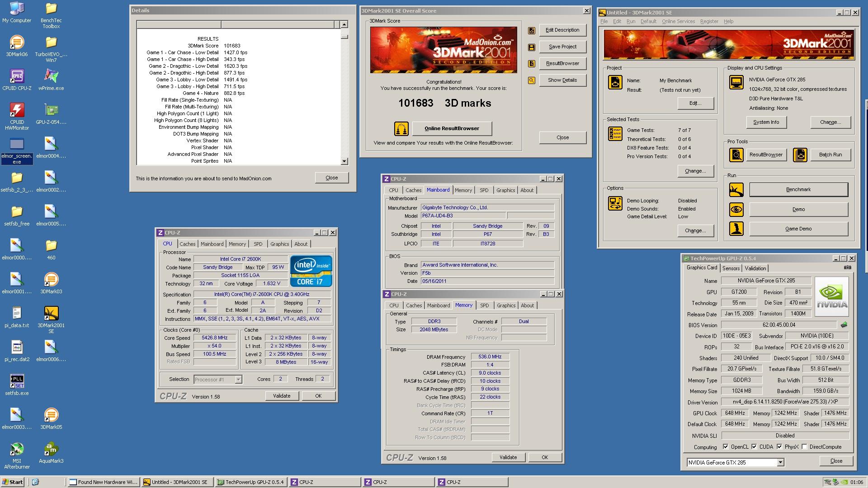Screen dimensions: 868x488
Task: Open MSI Afterburner desktop shortcut
Action: pyautogui.click(x=17, y=455)
